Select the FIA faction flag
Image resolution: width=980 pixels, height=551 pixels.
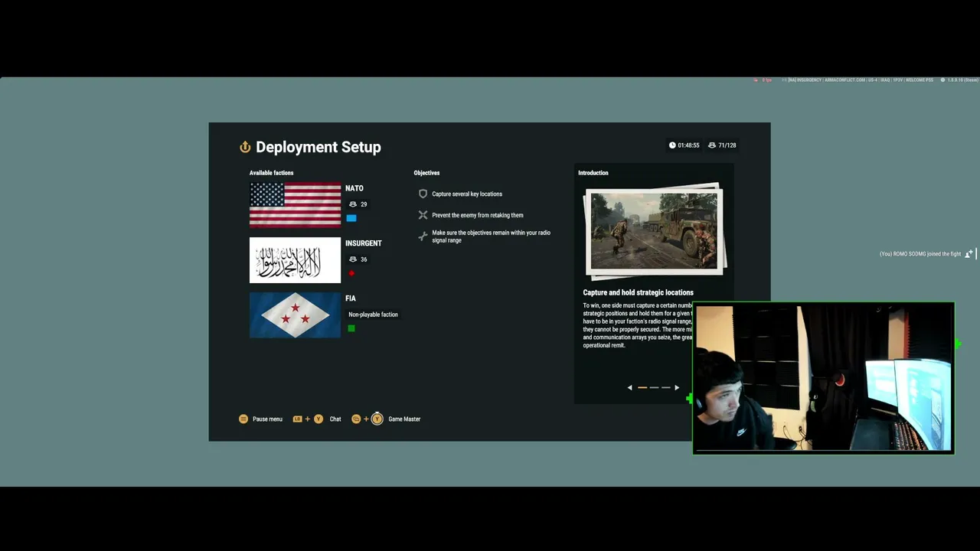(x=295, y=315)
